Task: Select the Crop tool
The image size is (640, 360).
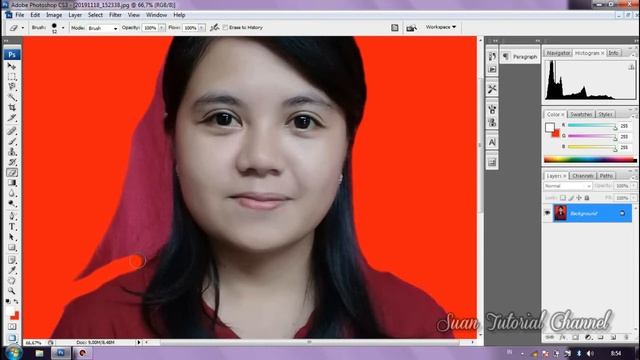Action: (12, 107)
